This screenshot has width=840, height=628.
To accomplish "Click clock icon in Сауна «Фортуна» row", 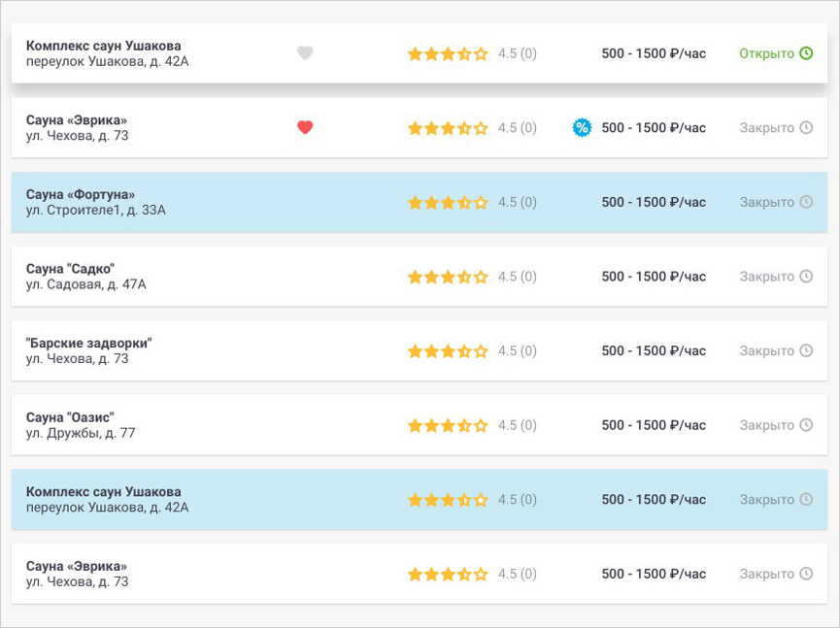I will pyautogui.click(x=806, y=202).
